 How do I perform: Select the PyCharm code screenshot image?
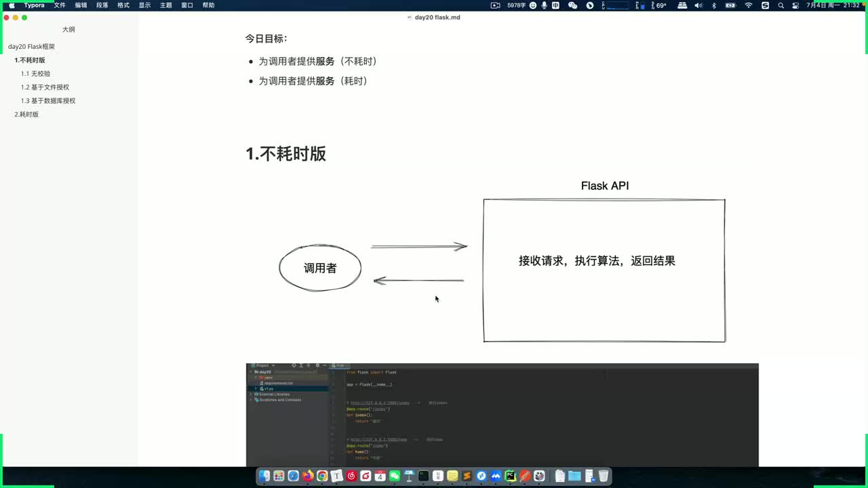coord(502,415)
